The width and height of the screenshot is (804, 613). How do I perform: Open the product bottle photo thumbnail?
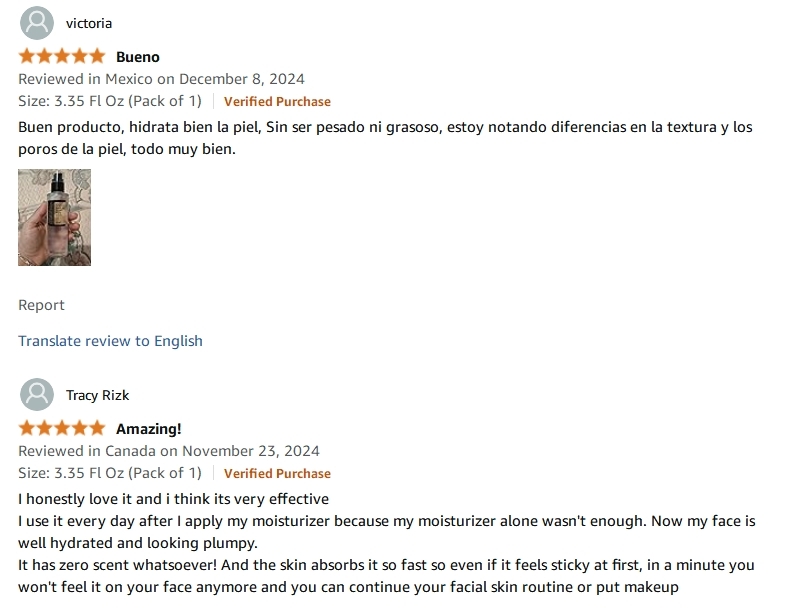click(x=54, y=217)
